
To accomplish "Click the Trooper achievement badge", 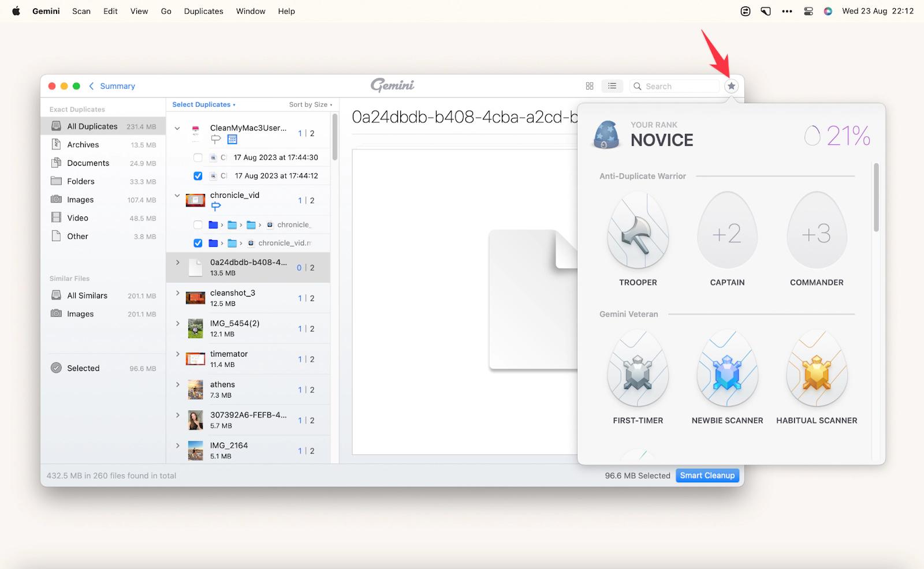I will click(x=638, y=230).
